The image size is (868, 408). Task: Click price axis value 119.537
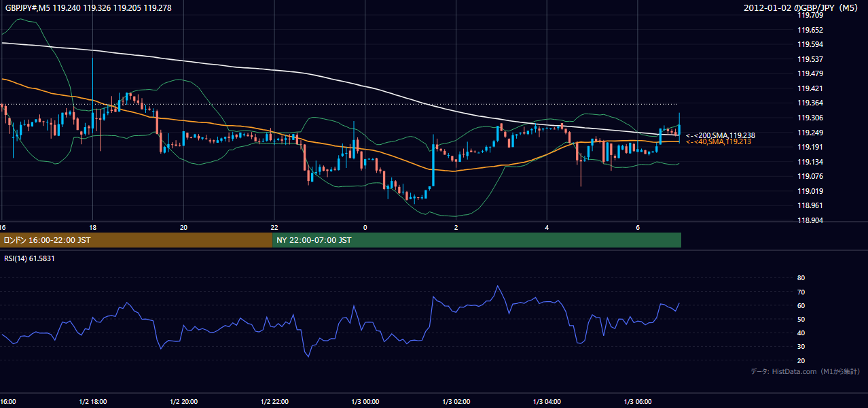pyautogui.click(x=810, y=59)
